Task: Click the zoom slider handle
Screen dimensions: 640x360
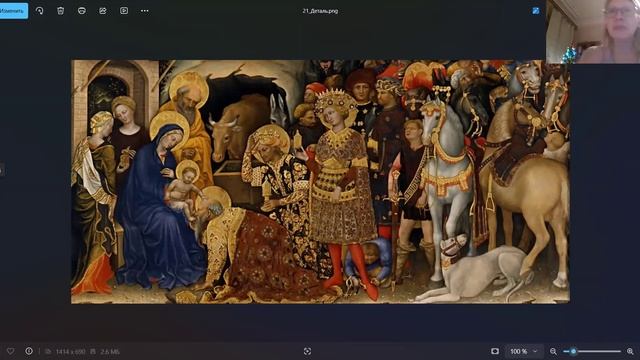Action: point(573,351)
